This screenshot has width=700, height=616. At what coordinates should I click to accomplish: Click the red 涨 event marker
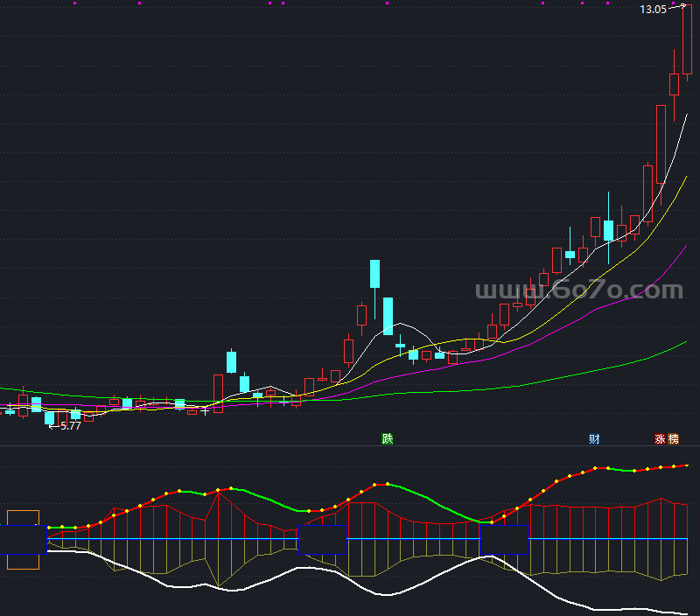(x=661, y=438)
